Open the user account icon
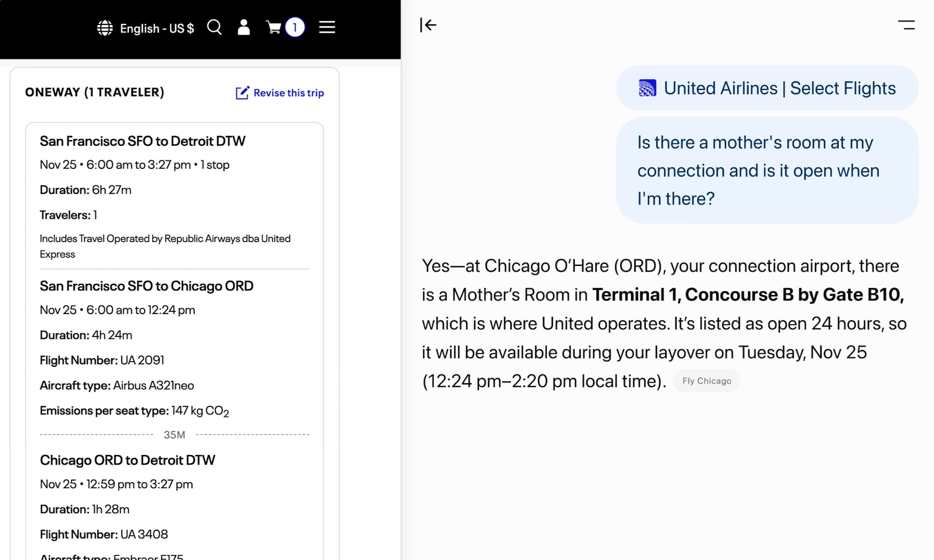The image size is (934, 560). point(244,27)
